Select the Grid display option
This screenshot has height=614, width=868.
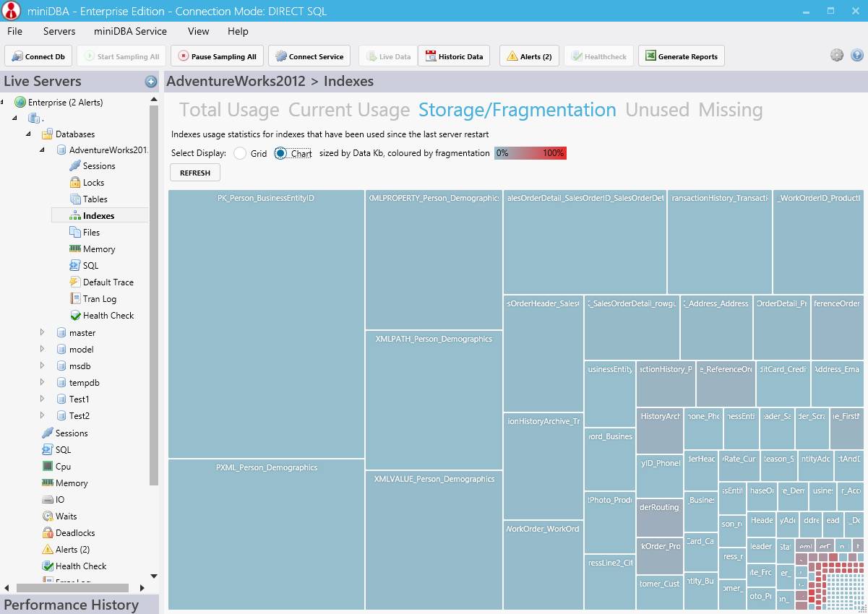(239, 153)
